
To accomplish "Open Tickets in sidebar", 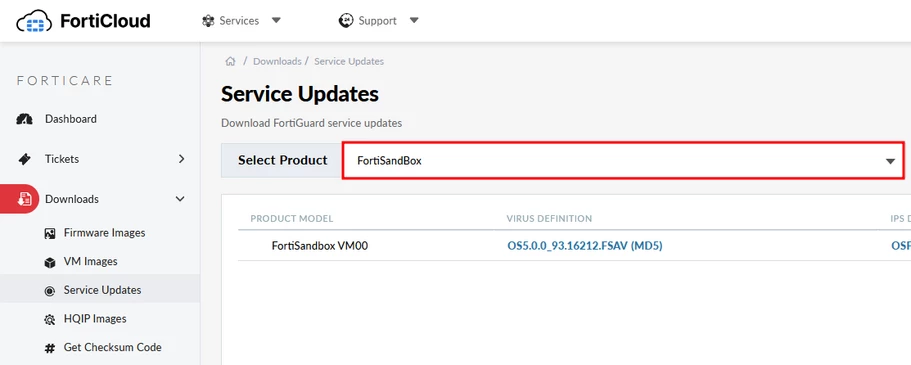I will click(62, 159).
